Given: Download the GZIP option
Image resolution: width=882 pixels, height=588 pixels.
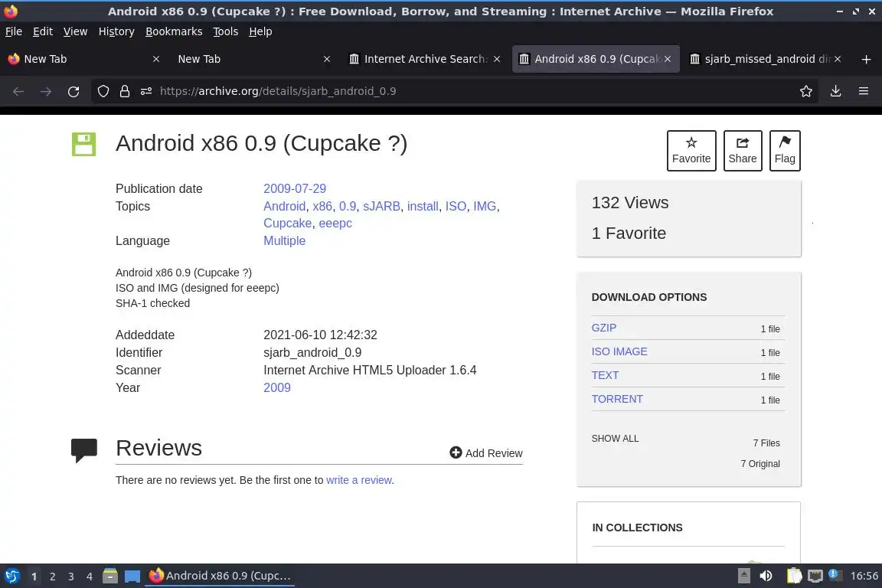Looking at the screenshot, I should coord(603,328).
